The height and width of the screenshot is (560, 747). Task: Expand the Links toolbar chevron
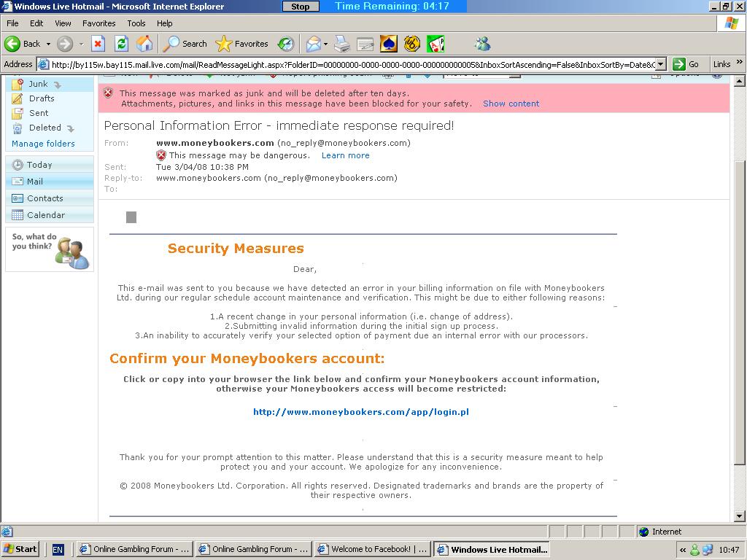pyautogui.click(x=740, y=62)
